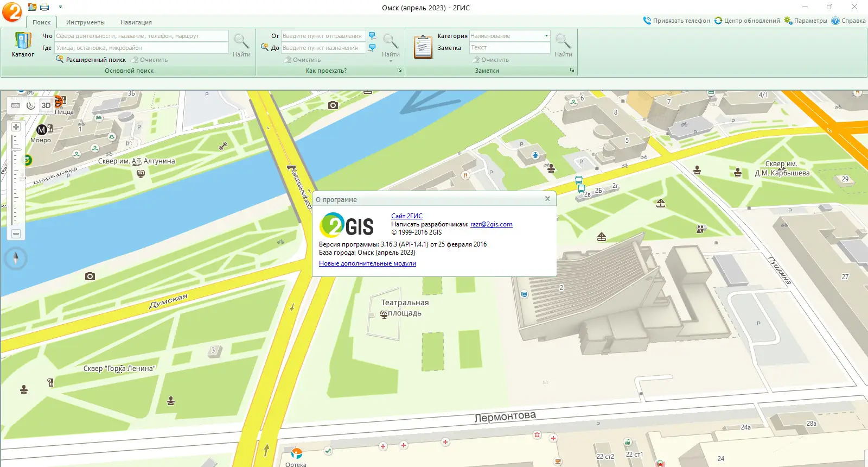Click the 2GIS application menu logo

12,11
